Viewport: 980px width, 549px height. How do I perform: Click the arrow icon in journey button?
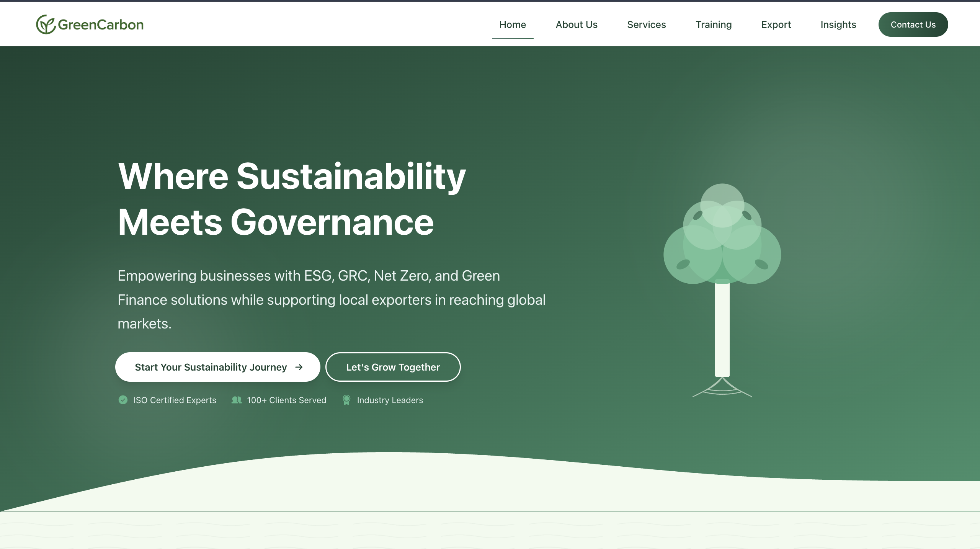(x=299, y=367)
